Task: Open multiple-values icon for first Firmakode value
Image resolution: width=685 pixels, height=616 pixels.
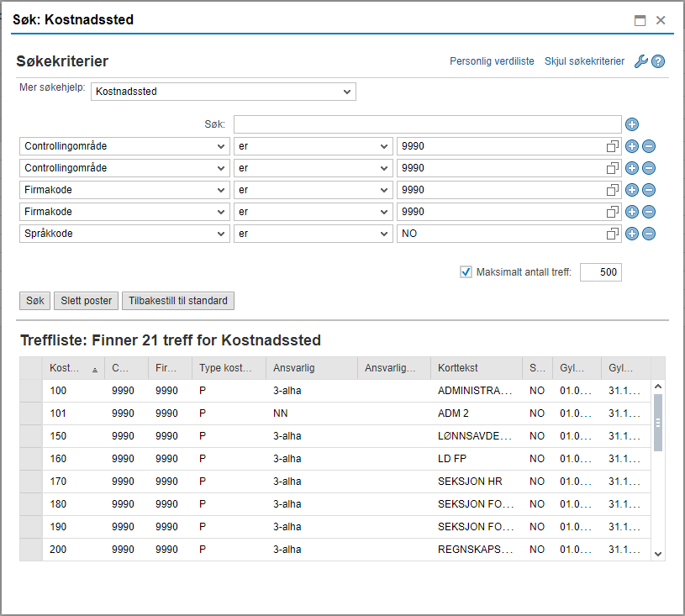Action: point(613,190)
